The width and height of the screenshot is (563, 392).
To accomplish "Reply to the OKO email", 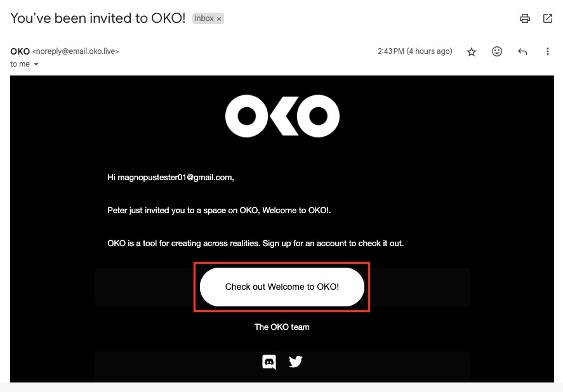I will (x=522, y=51).
